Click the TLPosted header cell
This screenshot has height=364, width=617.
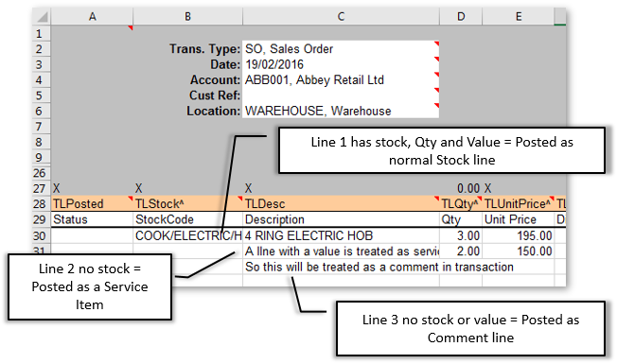[x=92, y=203]
